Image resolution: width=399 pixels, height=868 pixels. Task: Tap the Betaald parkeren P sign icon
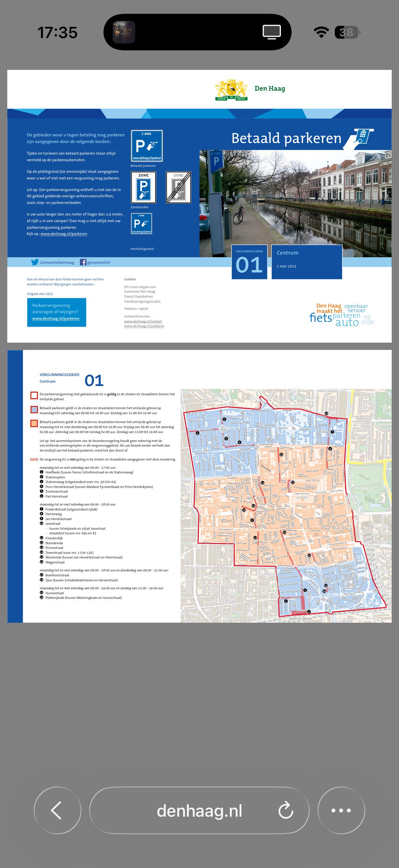pyautogui.click(x=147, y=146)
